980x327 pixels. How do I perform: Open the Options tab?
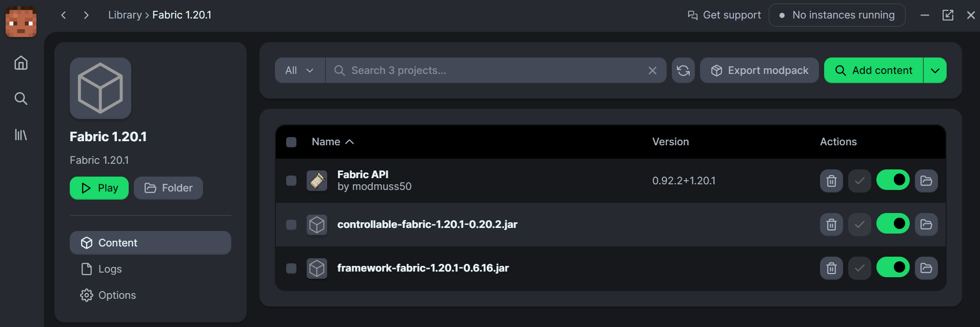(150, 295)
